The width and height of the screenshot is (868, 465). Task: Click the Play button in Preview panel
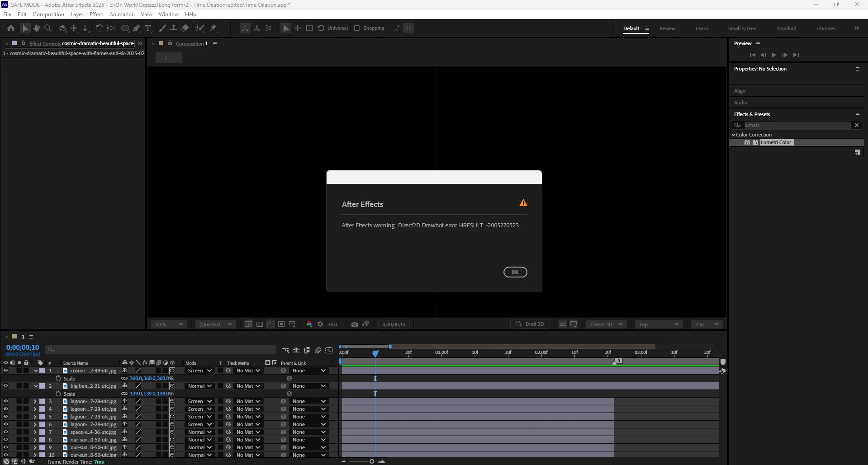[774, 55]
